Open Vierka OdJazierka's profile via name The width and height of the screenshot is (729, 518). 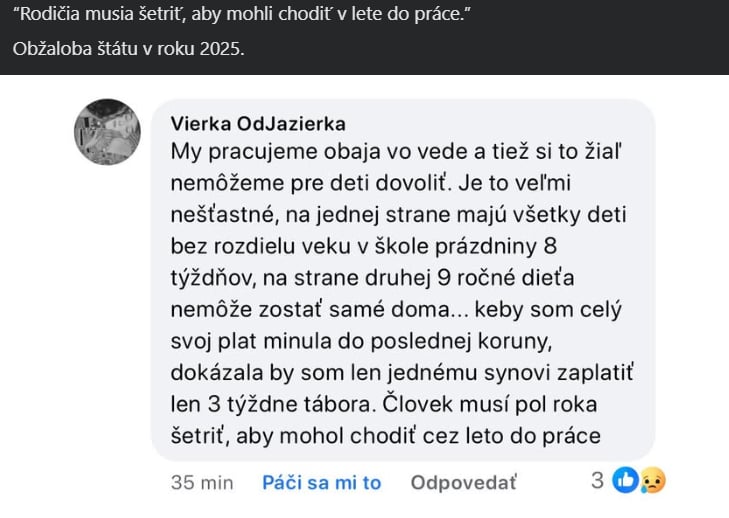click(258, 124)
